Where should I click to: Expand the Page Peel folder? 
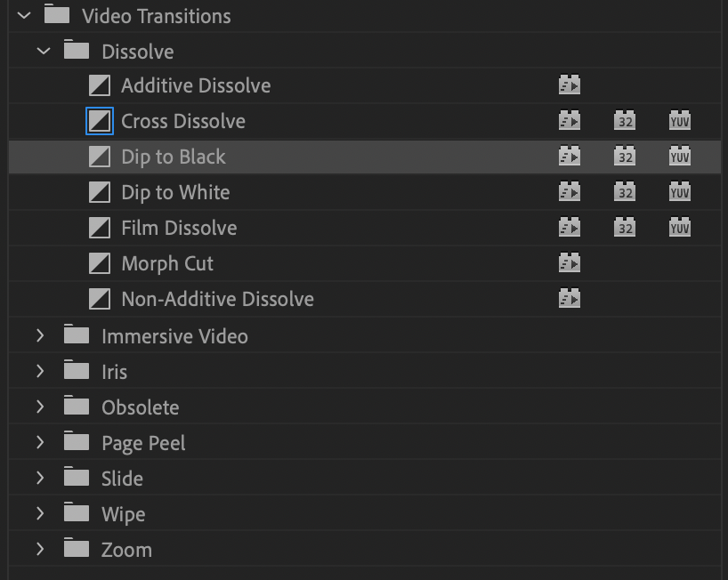(40, 442)
